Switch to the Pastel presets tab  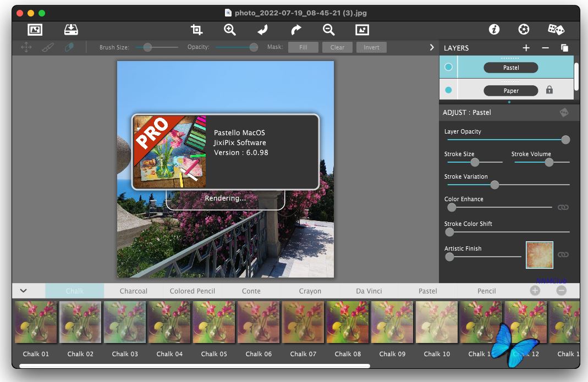click(x=428, y=291)
